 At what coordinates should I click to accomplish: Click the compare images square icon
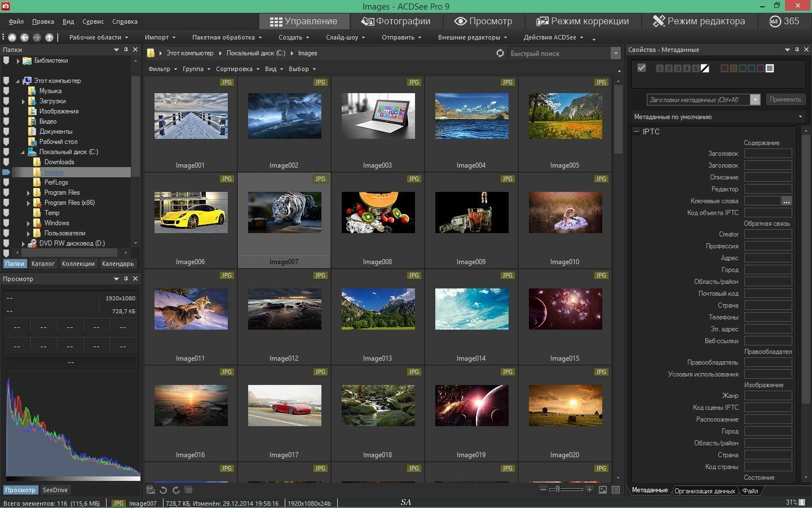point(188,490)
